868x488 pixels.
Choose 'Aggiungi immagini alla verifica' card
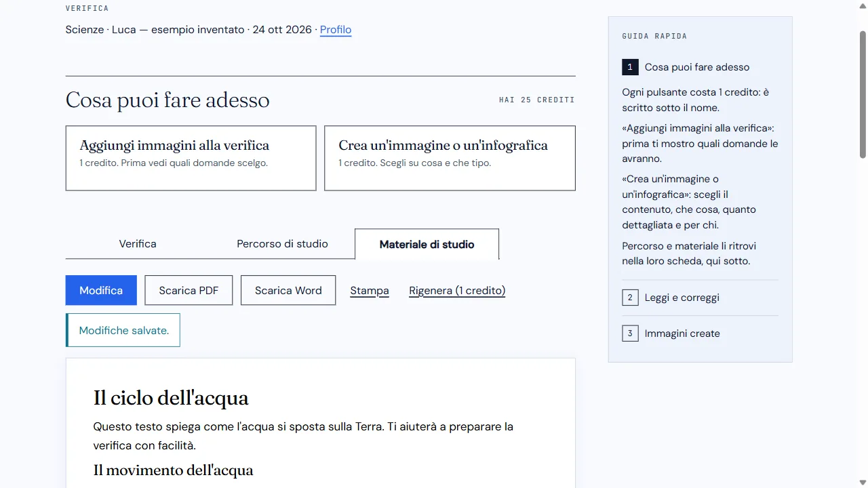(x=191, y=158)
